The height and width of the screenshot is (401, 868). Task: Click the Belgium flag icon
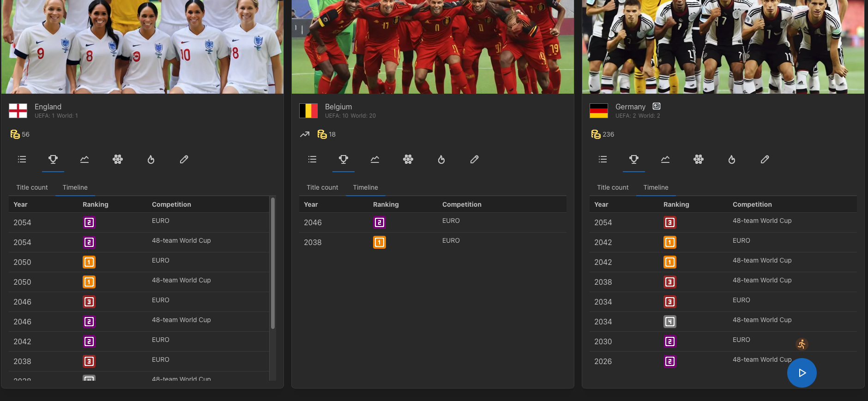click(x=308, y=111)
